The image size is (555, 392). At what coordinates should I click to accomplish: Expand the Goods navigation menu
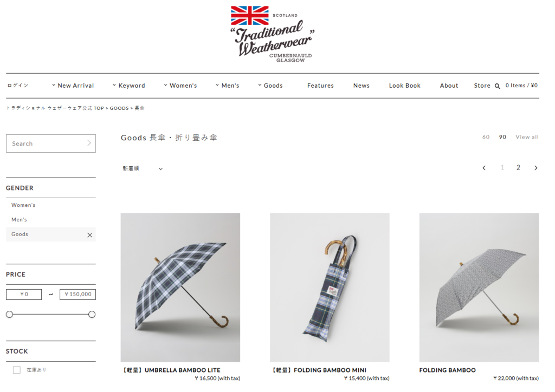click(x=270, y=86)
